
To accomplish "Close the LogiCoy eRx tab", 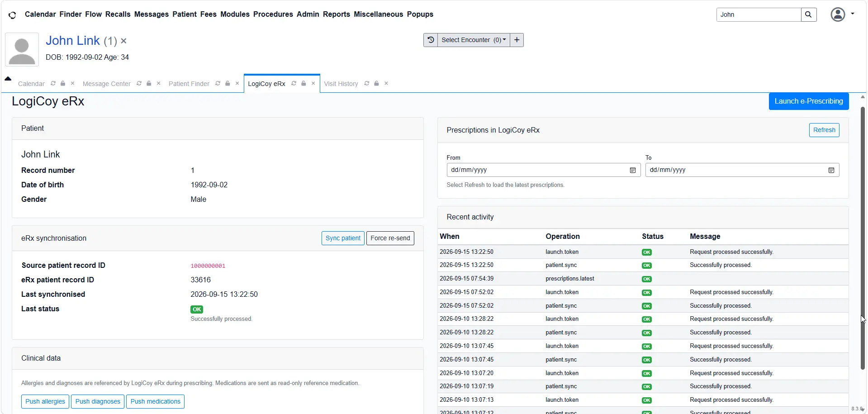I will pyautogui.click(x=313, y=83).
